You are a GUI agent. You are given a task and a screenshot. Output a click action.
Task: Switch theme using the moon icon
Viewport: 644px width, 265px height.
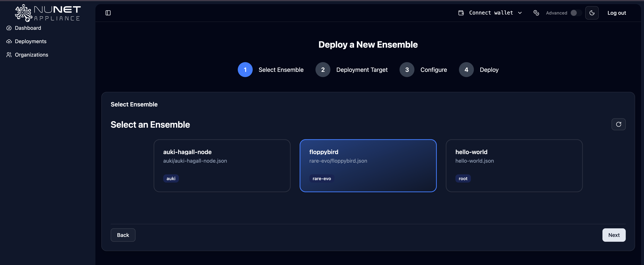pyautogui.click(x=592, y=13)
